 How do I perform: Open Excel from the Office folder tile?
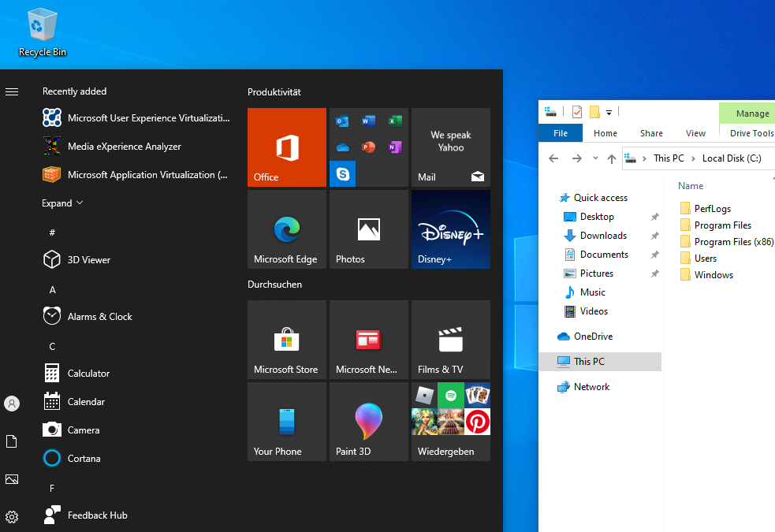point(395,121)
